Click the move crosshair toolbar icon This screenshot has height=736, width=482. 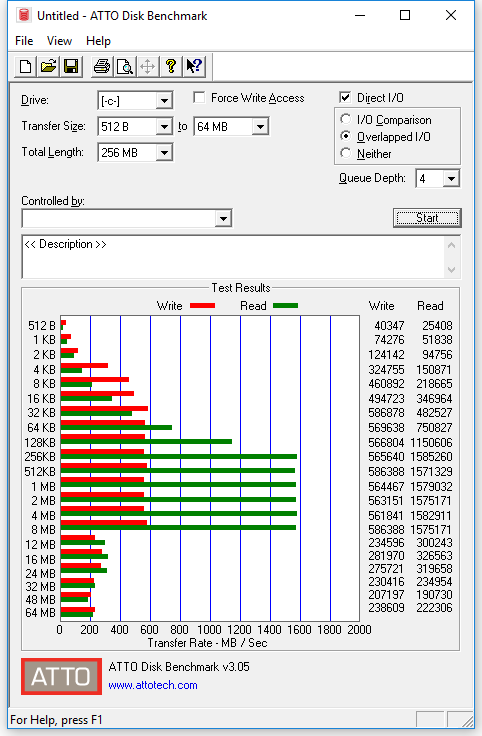[x=147, y=67]
